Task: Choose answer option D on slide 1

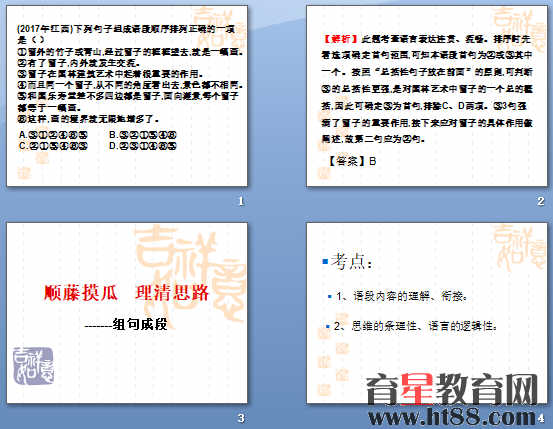Action: tap(143, 146)
